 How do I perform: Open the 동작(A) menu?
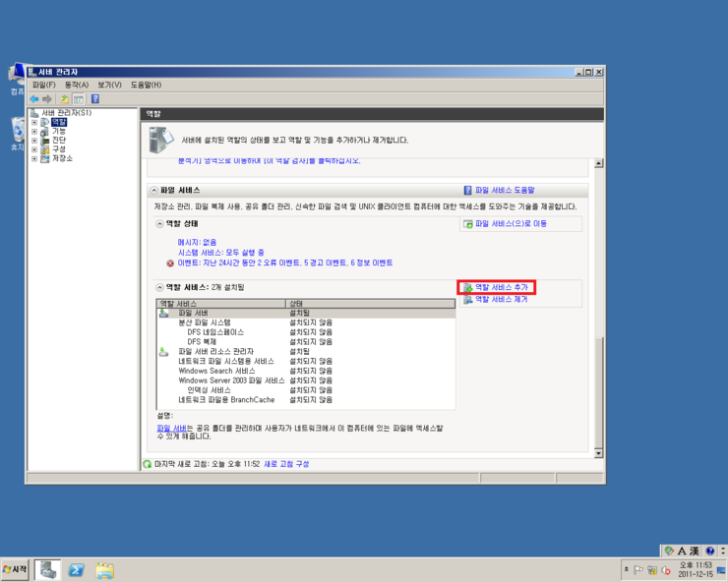coord(77,85)
